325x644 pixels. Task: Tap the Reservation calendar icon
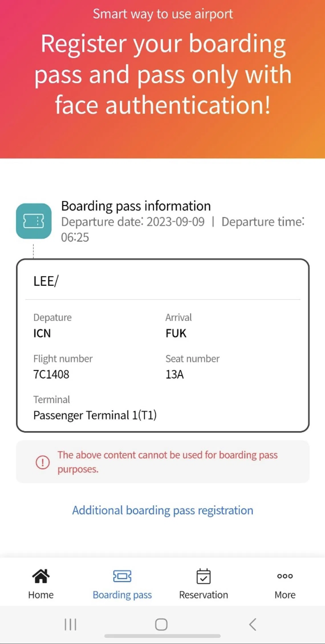tap(204, 576)
